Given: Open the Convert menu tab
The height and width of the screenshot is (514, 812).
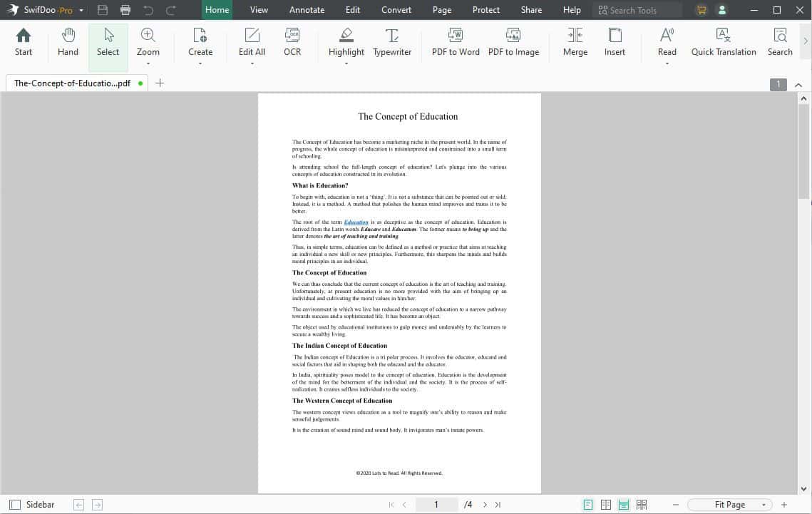Looking at the screenshot, I should tap(396, 10).
